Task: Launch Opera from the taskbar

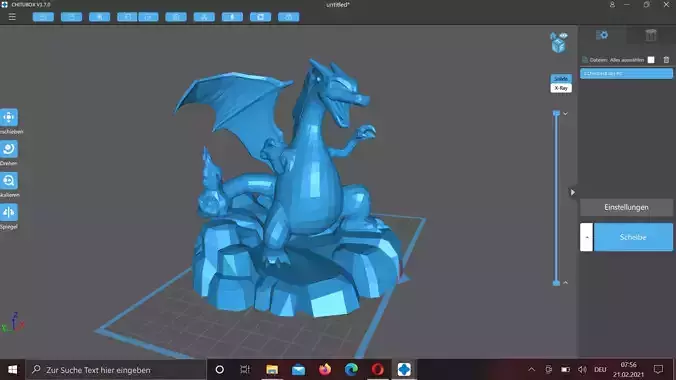Action: point(378,370)
